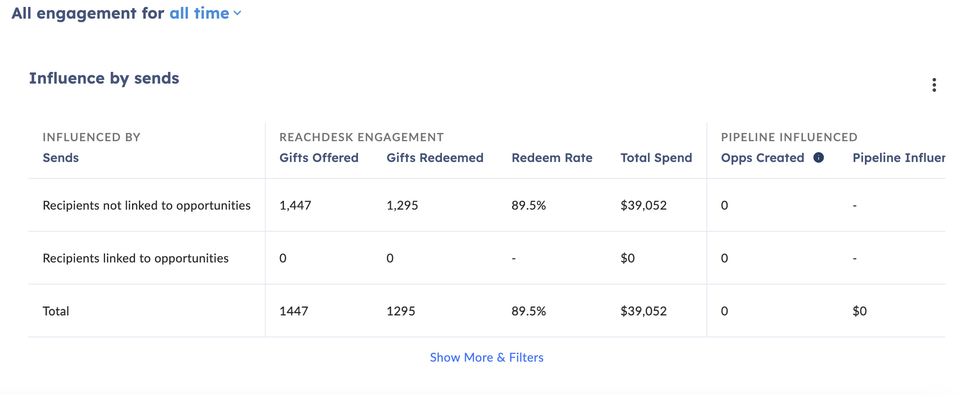Click the 89.5% rate in first row
The image size is (980, 395).
(x=529, y=205)
